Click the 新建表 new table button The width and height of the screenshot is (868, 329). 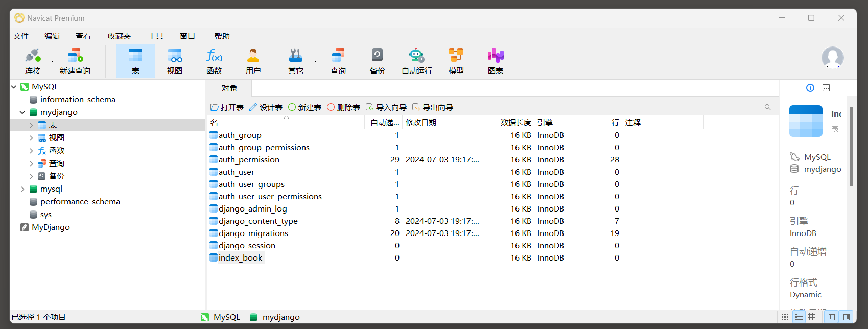pyautogui.click(x=304, y=107)
